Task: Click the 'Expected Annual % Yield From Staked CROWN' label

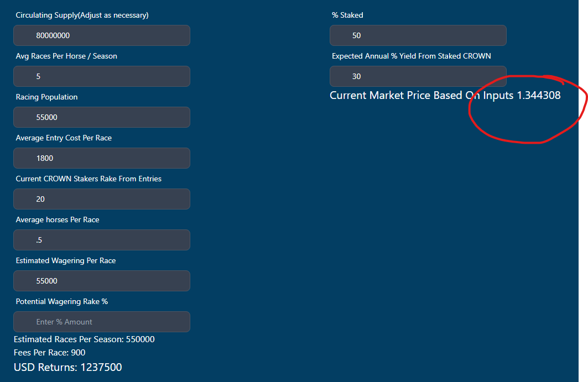Action: pyautogui.click(x=412, y=56)
